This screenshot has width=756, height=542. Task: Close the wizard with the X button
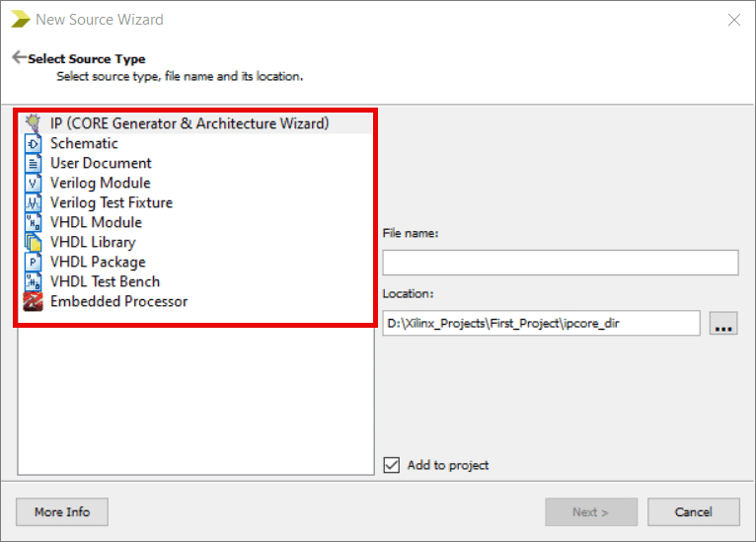734,20
